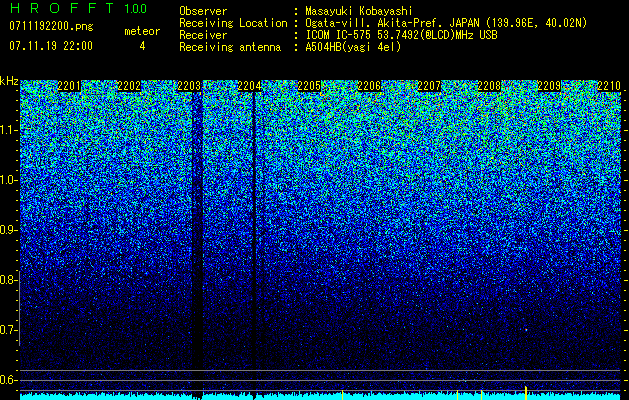Click the ICOM IC-575 receiver text

[401, 35]
